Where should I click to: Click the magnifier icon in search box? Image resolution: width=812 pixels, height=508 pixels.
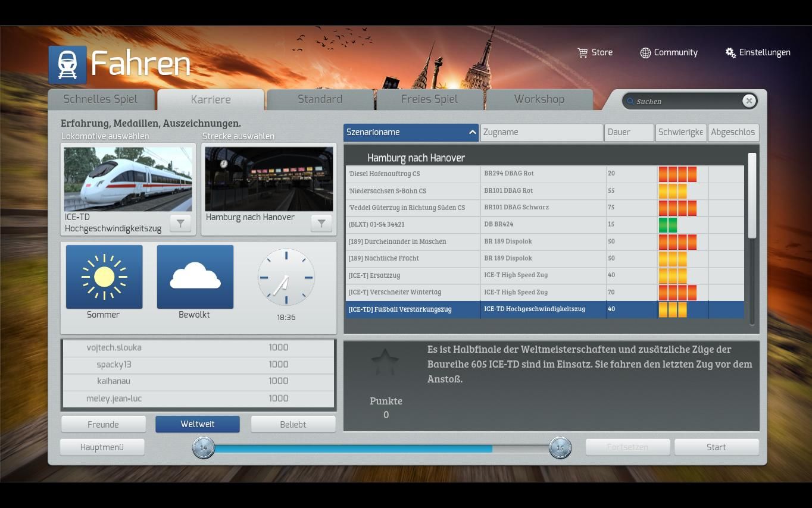point(630,101)
